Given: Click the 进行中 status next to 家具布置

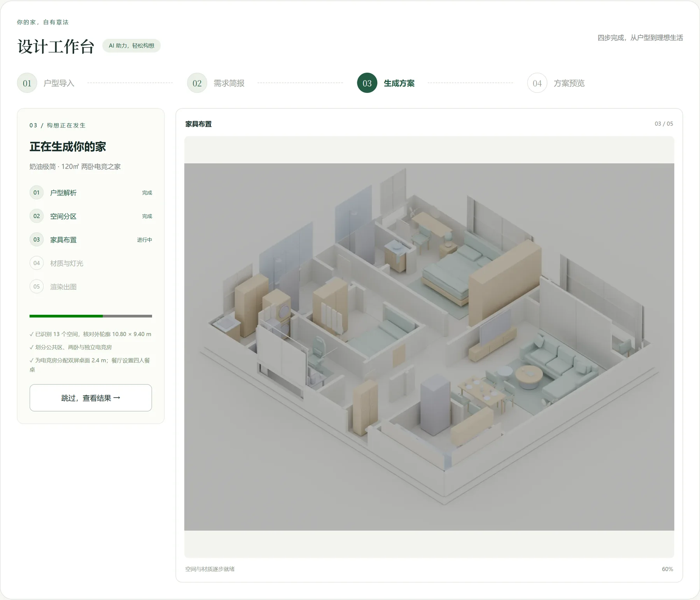Looking at the screenshot, I should coord(144,240).
